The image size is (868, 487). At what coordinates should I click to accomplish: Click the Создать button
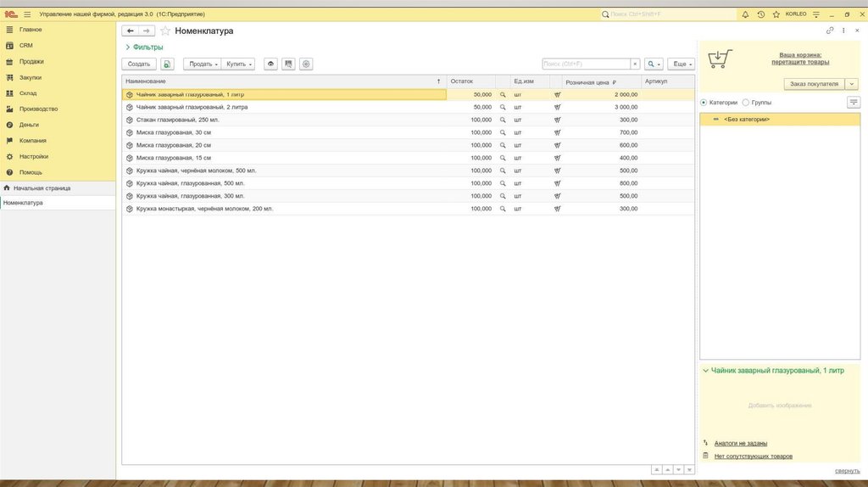point(139,64)
